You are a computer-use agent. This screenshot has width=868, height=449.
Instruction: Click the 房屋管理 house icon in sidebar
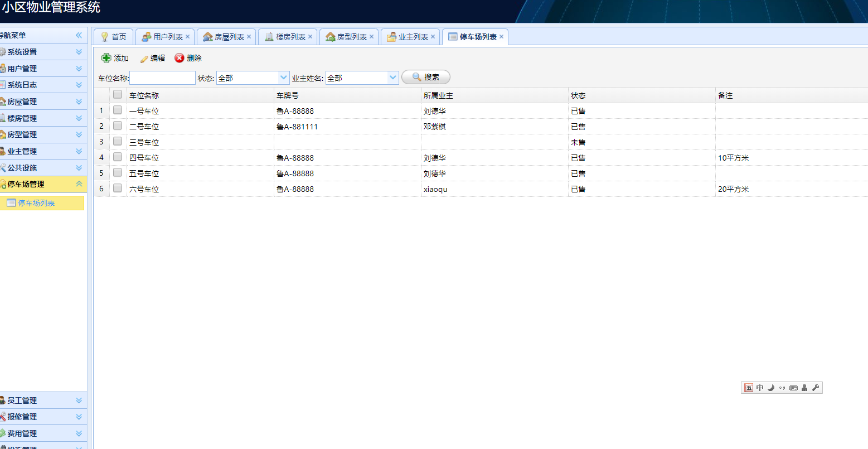tap(3, 102)
